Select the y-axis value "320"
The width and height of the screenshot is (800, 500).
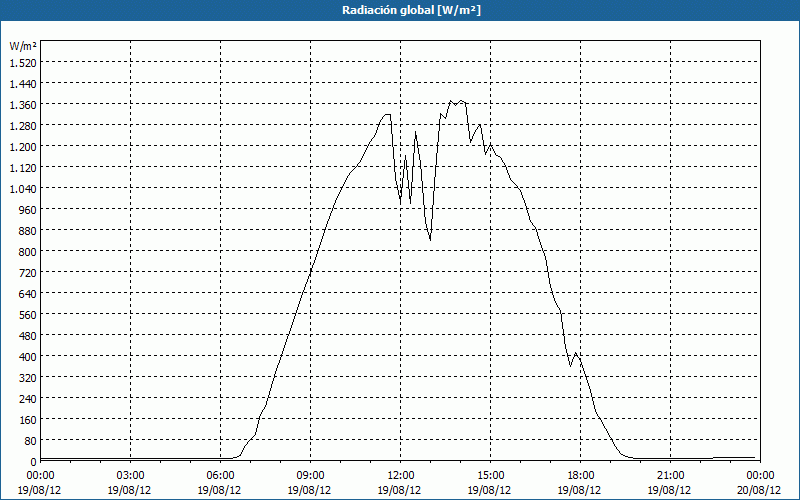point(28,378)
